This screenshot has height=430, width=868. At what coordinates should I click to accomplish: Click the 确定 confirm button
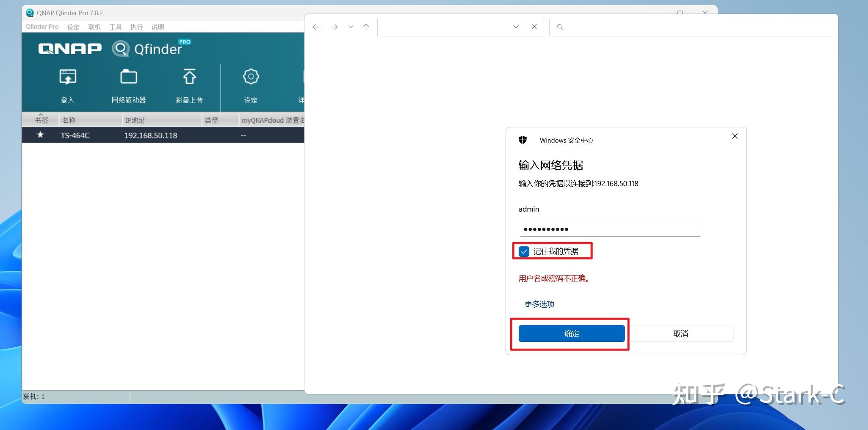571,334
